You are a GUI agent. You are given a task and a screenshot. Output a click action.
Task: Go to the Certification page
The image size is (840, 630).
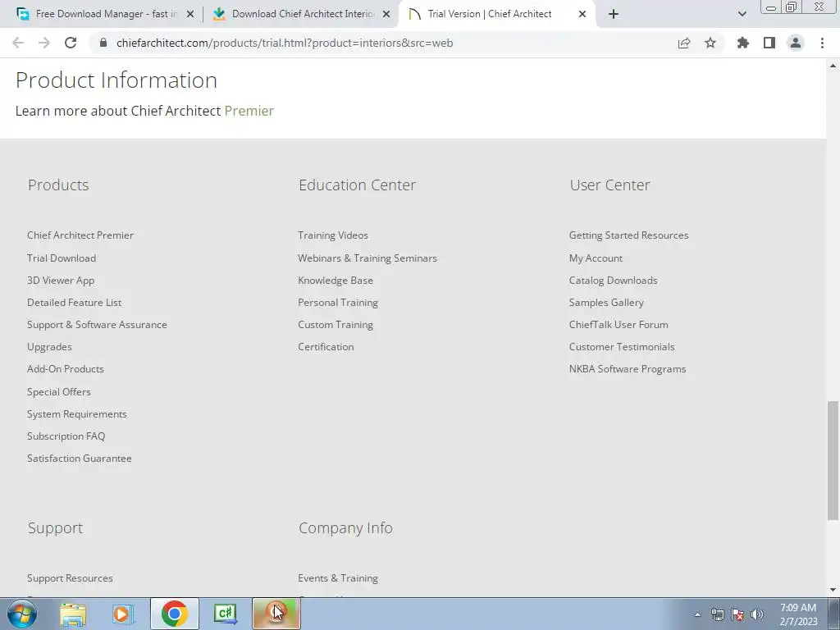(x=326, y=347)
